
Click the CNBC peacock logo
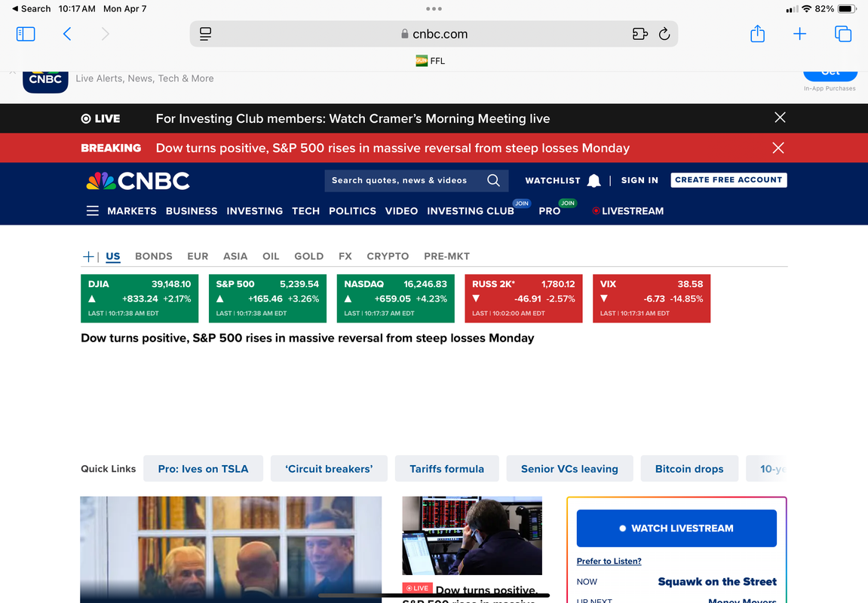tap(138, 181)
